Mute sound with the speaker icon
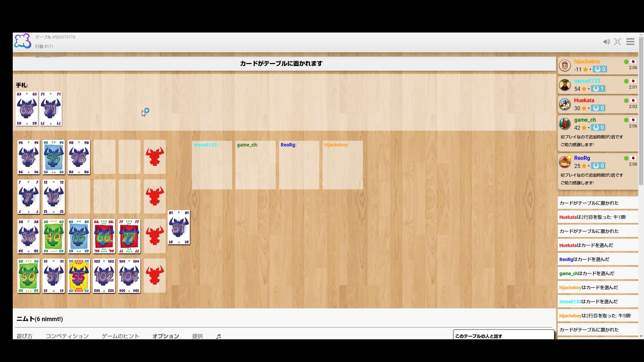Viewport: 644px width, 362px height. pos(606,42)
